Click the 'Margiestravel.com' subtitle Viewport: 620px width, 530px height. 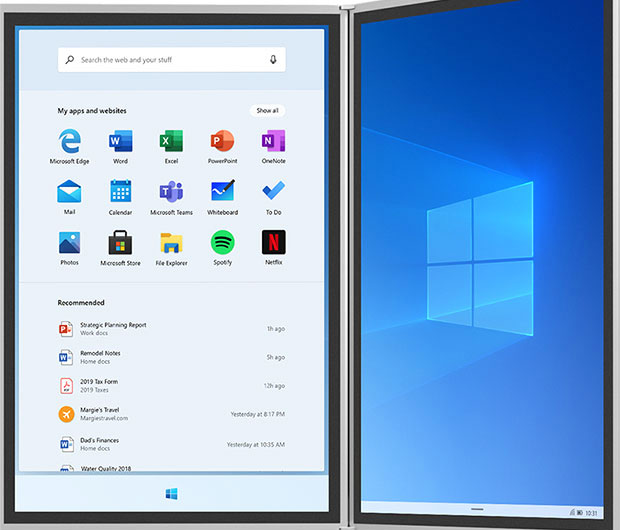(x=104, y=418)
